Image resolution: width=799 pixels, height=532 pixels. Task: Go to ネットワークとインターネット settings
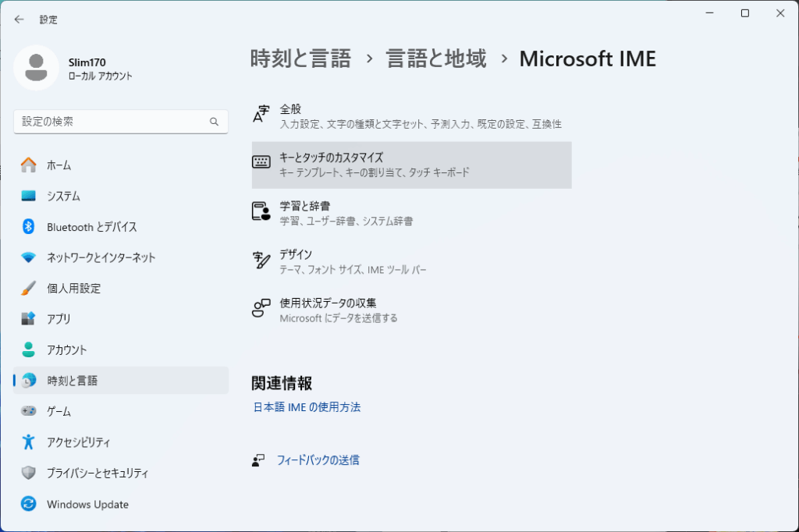pos(121,257)
